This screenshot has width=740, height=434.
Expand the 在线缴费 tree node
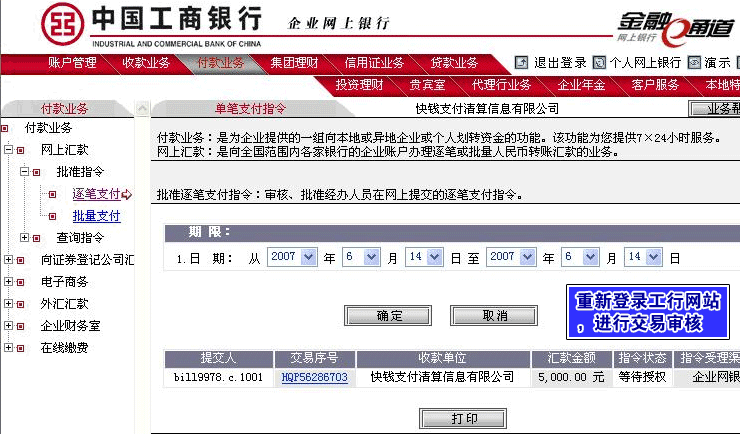point(8,348)
